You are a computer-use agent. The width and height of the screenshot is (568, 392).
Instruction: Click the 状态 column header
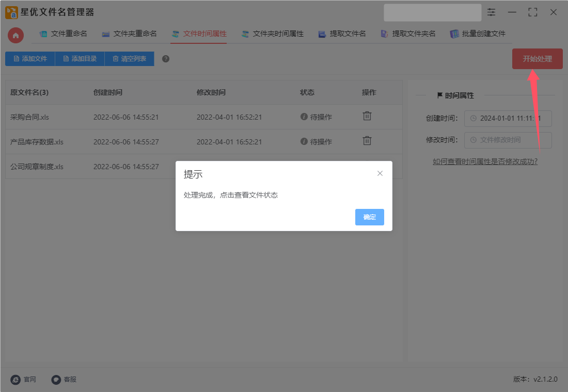pyautogui.click(x=307, y=92)
